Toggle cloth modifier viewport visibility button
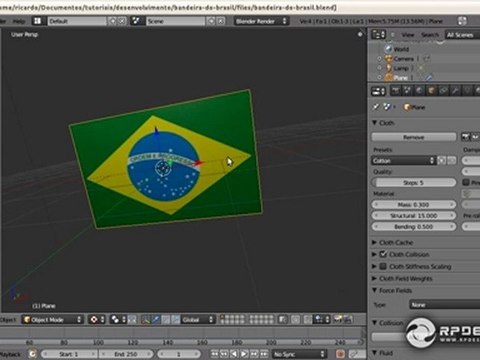 click(475, 137)
